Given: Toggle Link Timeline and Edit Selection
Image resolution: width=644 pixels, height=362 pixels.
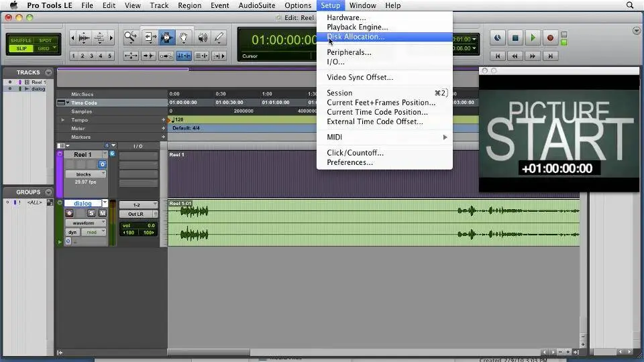Looking at the screenshot, I should pyautogui.click(x=184, y=56).
